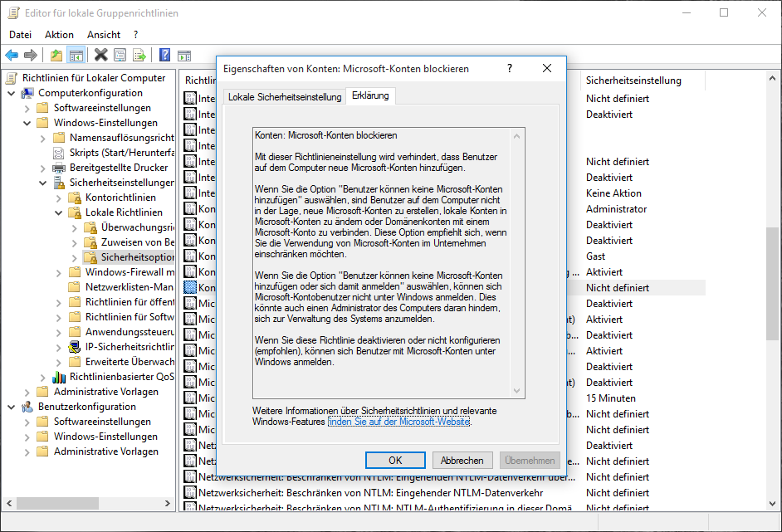
Task: Click the policy list scrollbar up arrow
Action: 772,78
